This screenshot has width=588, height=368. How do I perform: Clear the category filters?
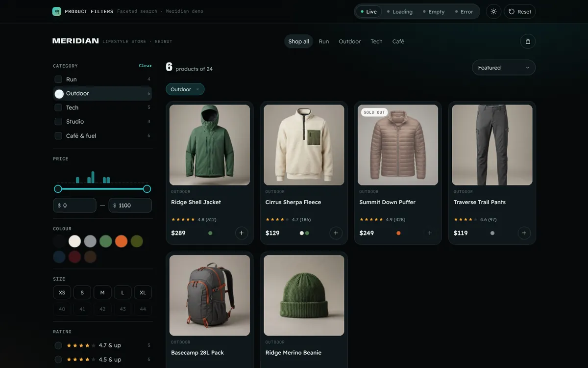pyautogui.click(x=146, y=66)
